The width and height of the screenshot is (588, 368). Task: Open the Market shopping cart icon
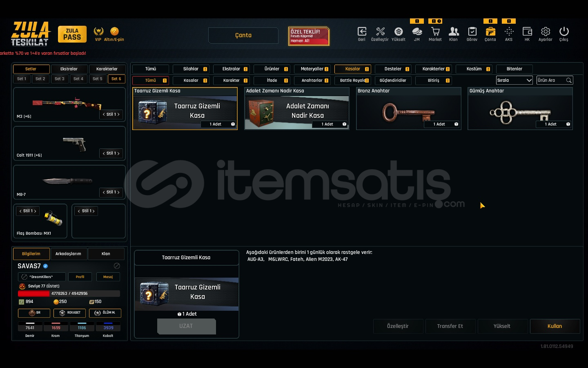[x=435, y=32]
